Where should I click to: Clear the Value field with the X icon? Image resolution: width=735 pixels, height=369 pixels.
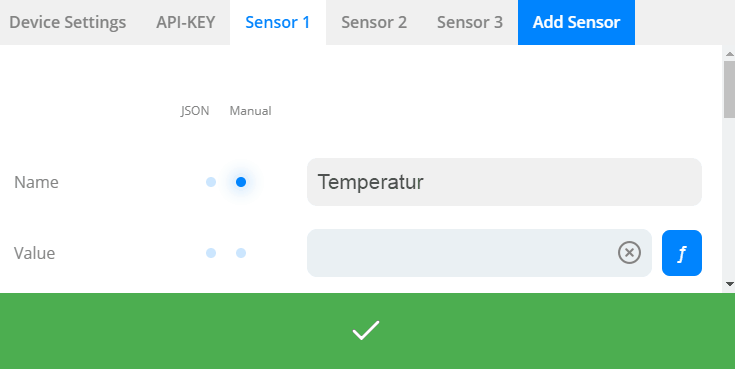point(629,253)
